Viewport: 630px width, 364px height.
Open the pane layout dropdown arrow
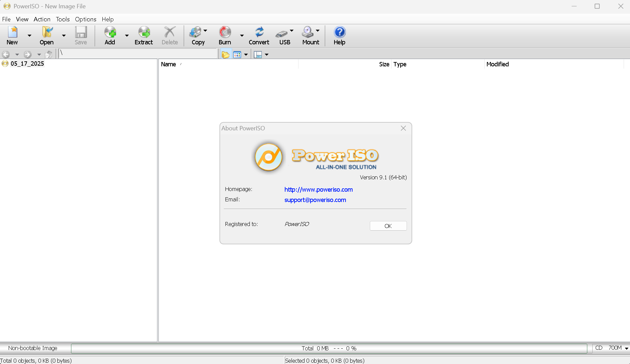(x=266, y=54)
